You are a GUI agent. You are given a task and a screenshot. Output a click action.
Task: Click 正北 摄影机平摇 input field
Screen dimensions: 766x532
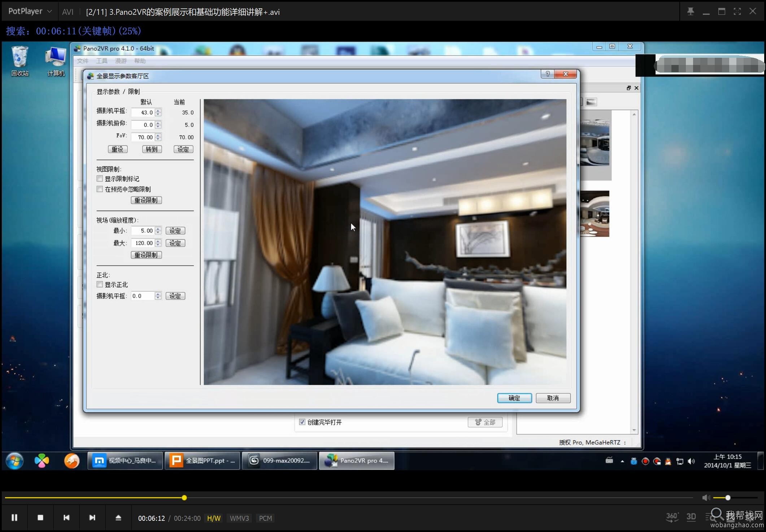pyautogui.click(x=143, y=296)
